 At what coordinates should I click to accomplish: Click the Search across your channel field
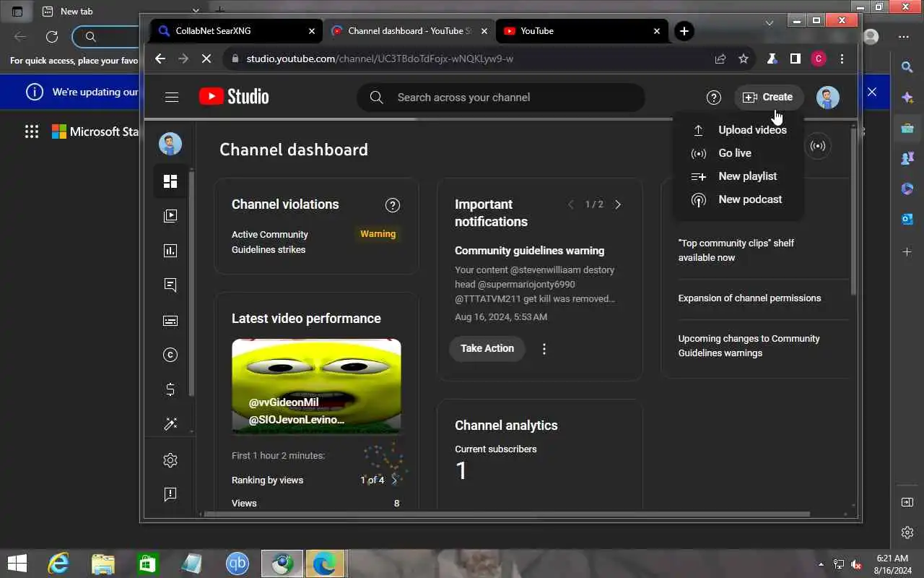click(500, 98)
